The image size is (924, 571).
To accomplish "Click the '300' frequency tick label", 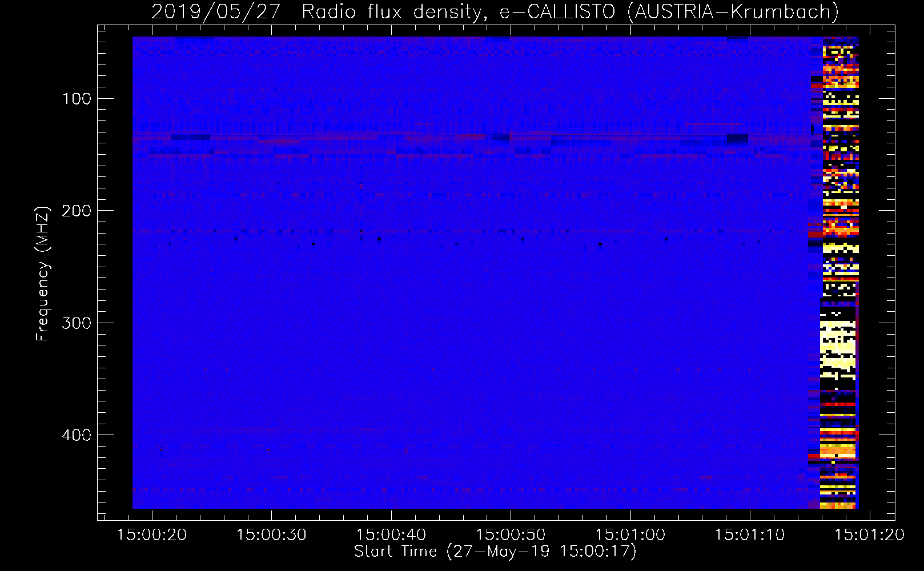I will [x=77, y=323].
